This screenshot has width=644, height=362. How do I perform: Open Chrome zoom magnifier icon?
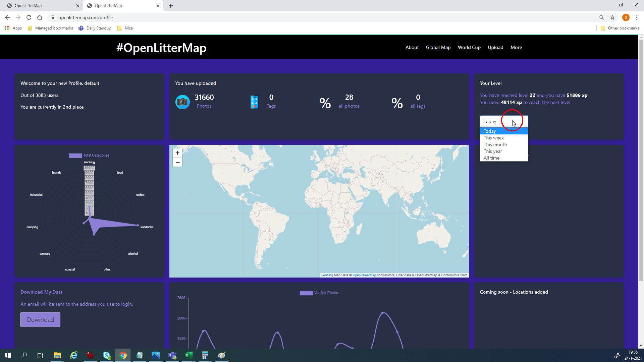pyautogui.click(x=601, y=17)
